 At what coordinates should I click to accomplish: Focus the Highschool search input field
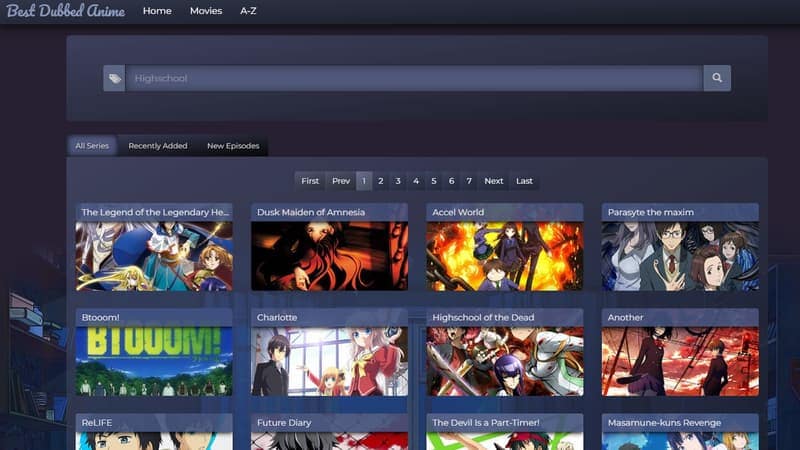[x=414, y=78]
